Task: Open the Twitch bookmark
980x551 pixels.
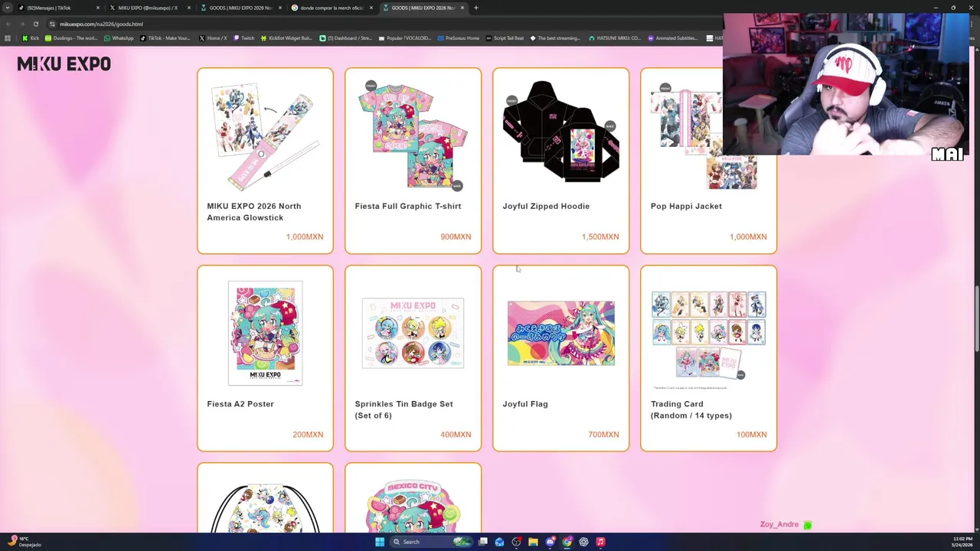Action: click(244, 38)
